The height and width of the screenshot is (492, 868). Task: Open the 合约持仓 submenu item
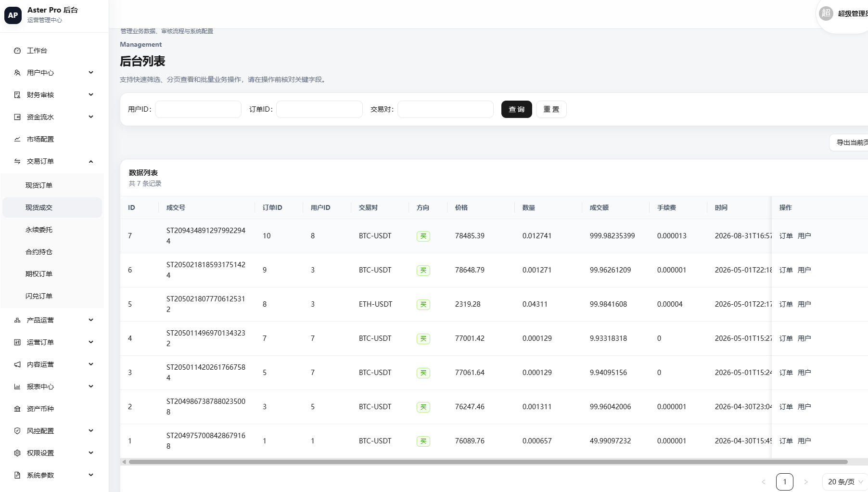[x=52, y=252]
